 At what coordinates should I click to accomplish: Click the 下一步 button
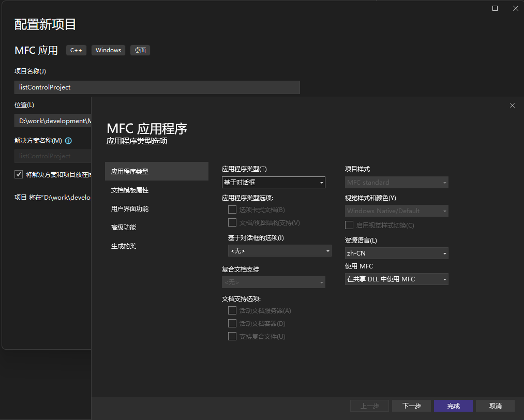(x=411, y=406)
